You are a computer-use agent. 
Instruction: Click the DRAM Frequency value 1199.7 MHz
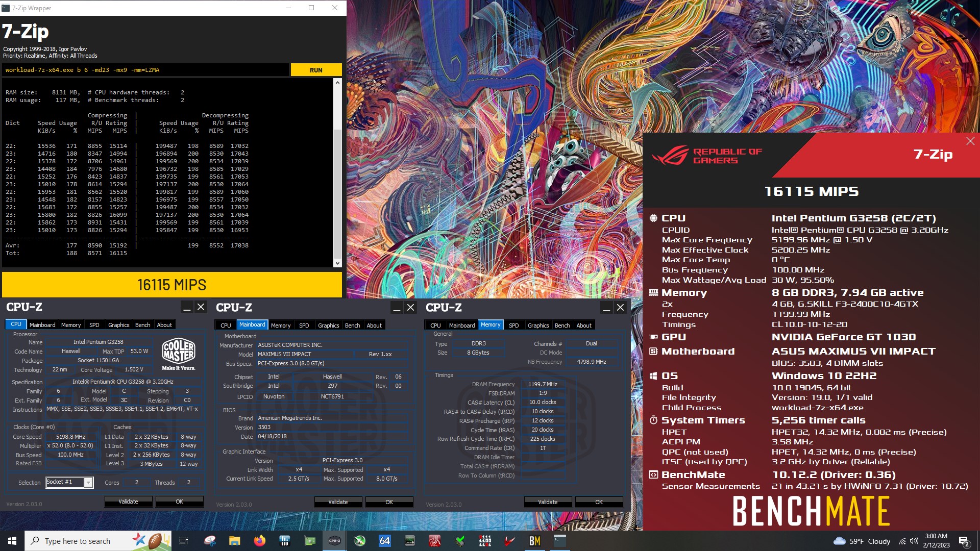coord(543,384)
